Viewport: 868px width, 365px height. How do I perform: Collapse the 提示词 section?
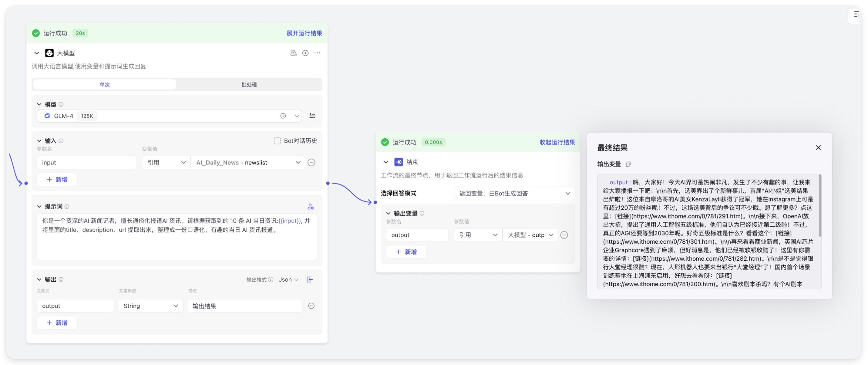click(39, 207)
